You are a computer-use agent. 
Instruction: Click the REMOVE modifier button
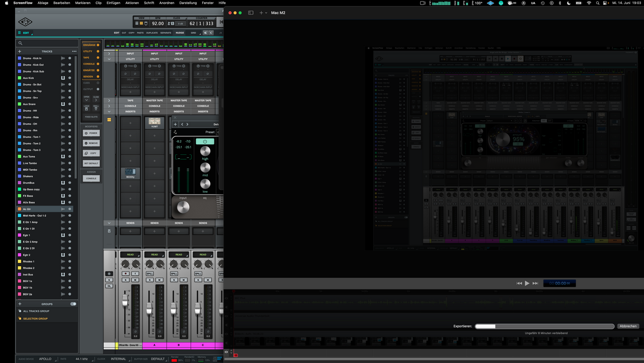91,143
